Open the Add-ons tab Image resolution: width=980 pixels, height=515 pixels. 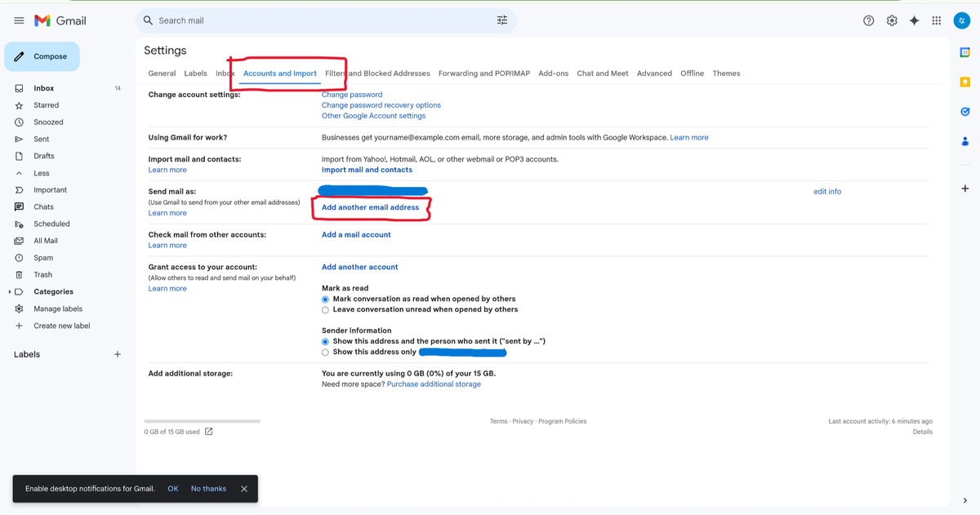point(554,73)
